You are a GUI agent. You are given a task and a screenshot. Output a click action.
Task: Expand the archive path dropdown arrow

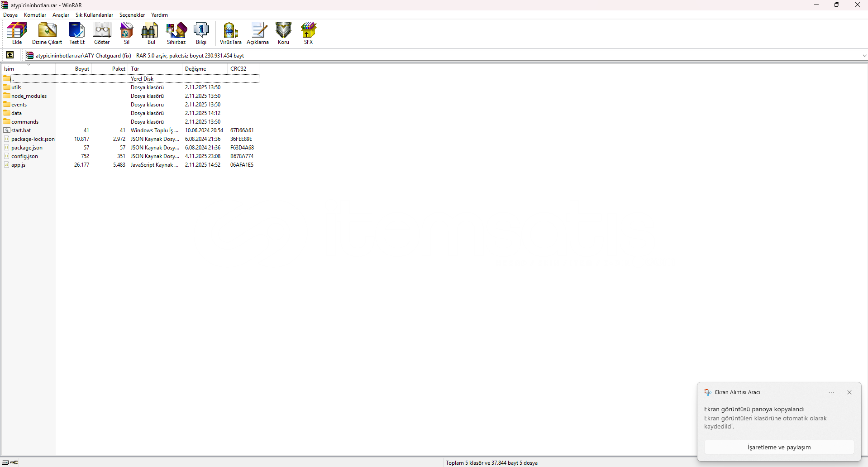pos(864,56)
